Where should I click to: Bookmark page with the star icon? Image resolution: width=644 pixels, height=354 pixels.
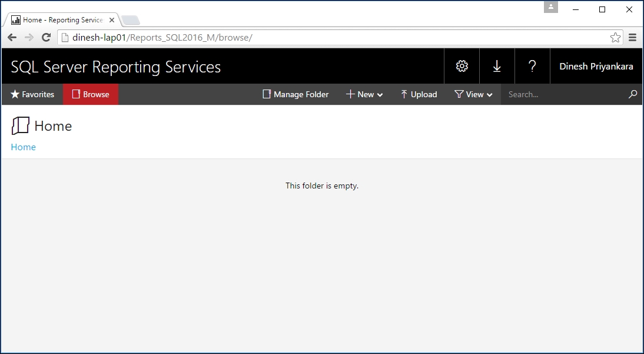[x=615, y=38]
